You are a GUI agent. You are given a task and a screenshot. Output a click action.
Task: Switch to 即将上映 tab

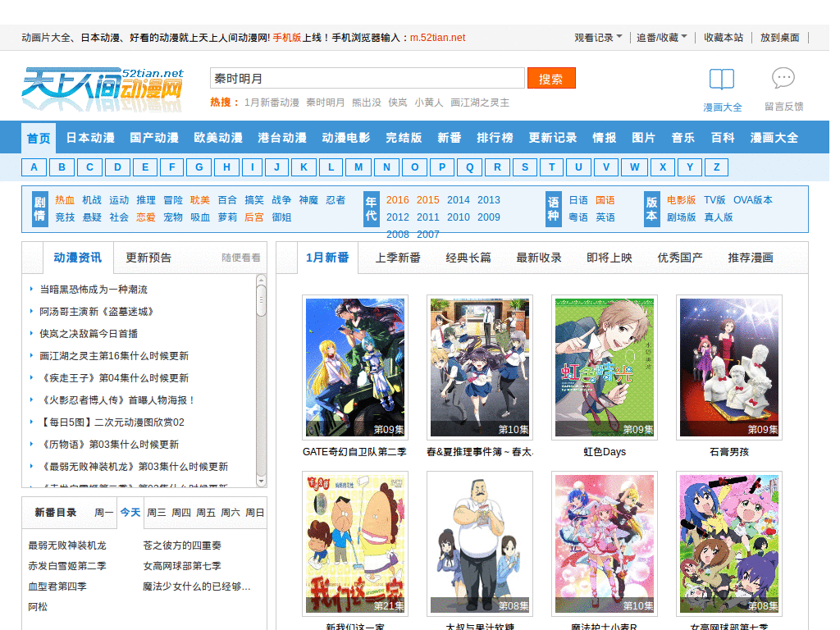[609, 258]
